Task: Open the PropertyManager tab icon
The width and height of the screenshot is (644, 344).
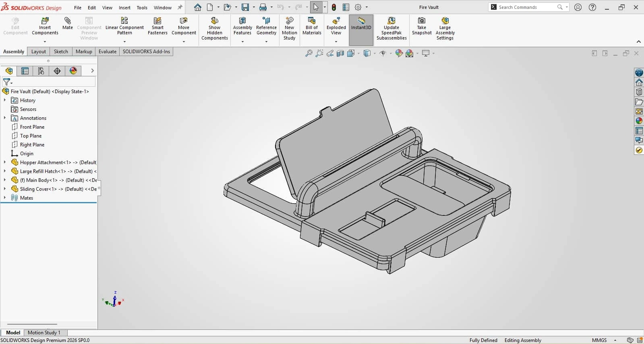Action: click(25, 71)
